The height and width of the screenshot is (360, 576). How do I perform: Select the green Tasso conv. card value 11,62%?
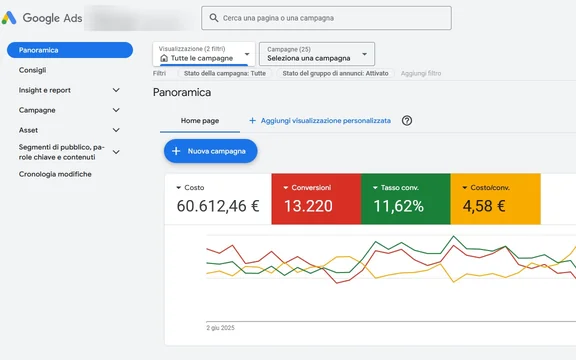point(399,206)
